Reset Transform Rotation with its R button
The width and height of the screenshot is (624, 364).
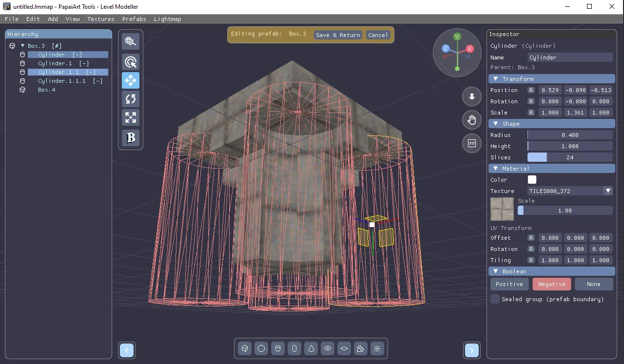pos(531,101)
